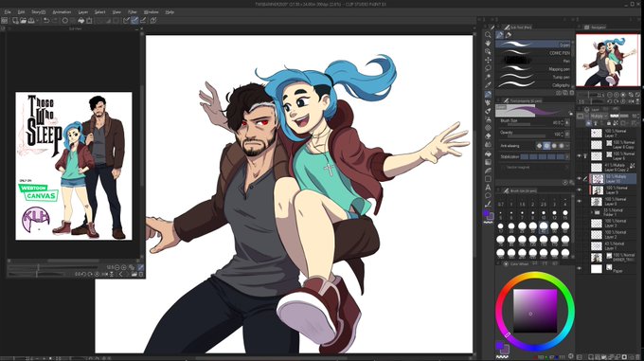Select the COMIC PEN sub tool

click(x=533, y=52)
